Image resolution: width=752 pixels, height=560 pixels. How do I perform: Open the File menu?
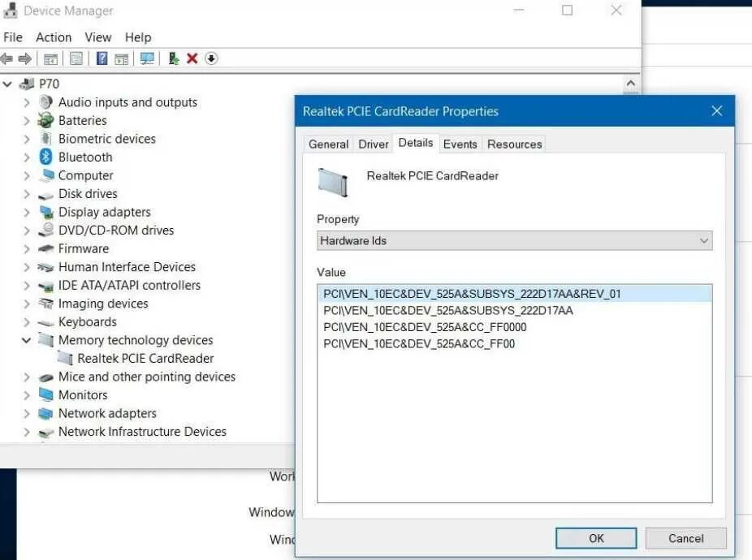[13, 37]
